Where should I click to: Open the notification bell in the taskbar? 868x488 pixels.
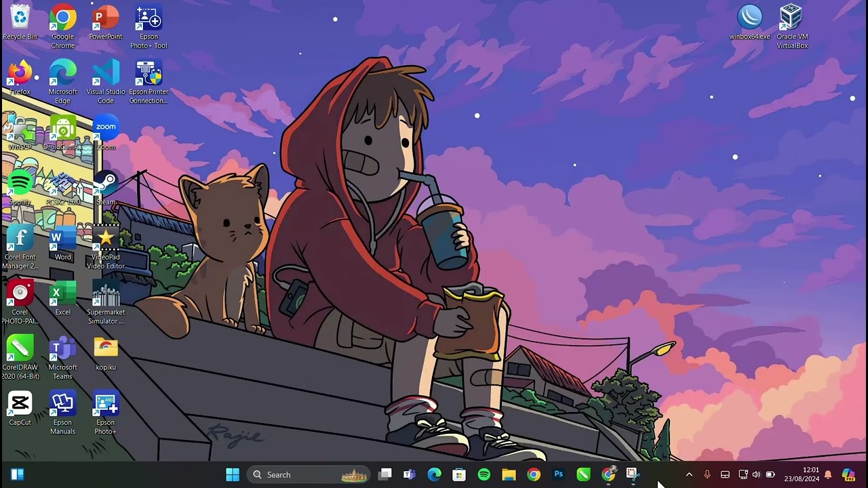pos(828,474)
